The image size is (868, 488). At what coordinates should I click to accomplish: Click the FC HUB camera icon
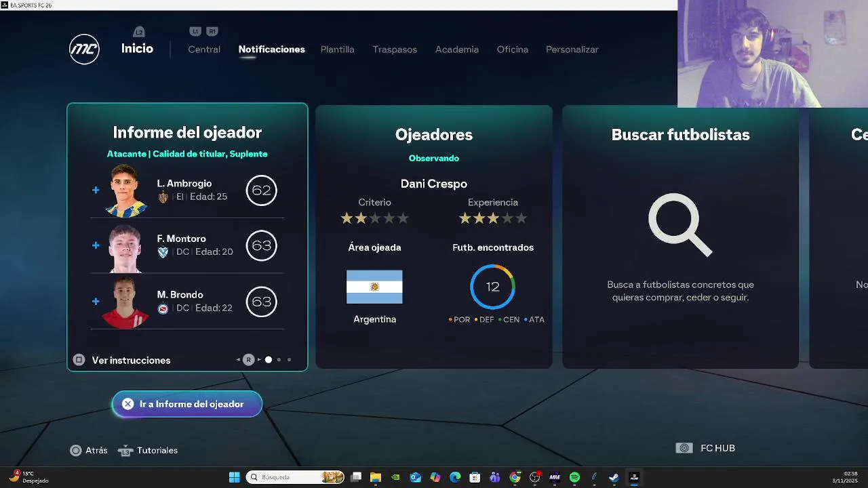click(684, 448)
